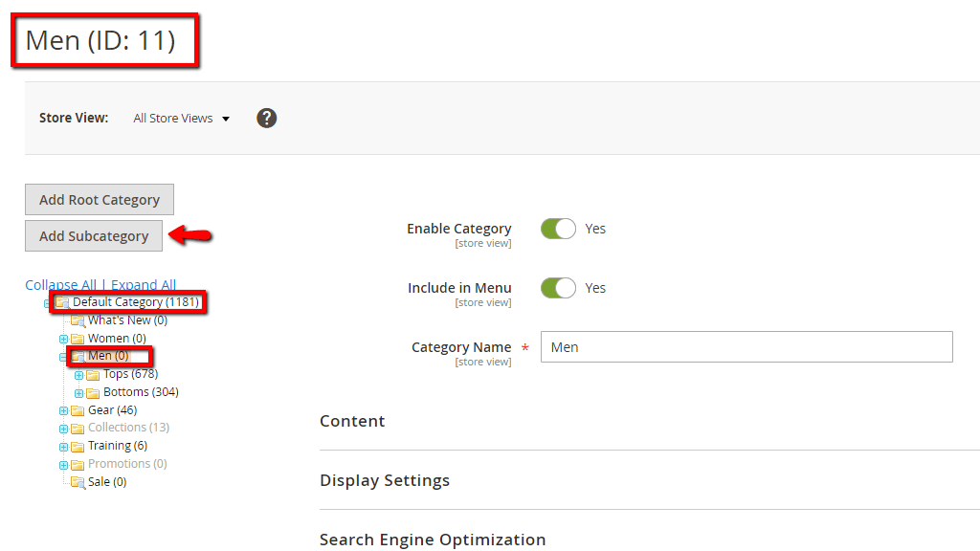Click the Tops category folder icon
The height and width of the screenshot is (551, 980).
click(93, 375)
